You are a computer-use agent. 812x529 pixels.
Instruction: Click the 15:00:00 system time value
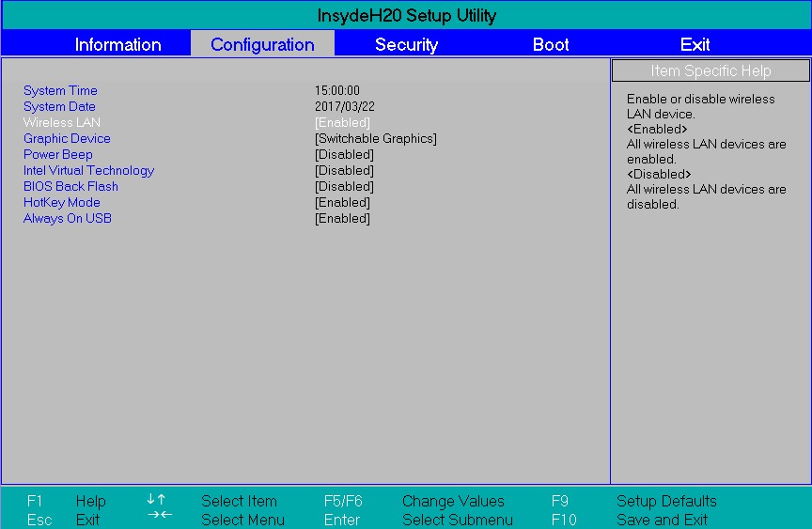(x=337, y=90)
